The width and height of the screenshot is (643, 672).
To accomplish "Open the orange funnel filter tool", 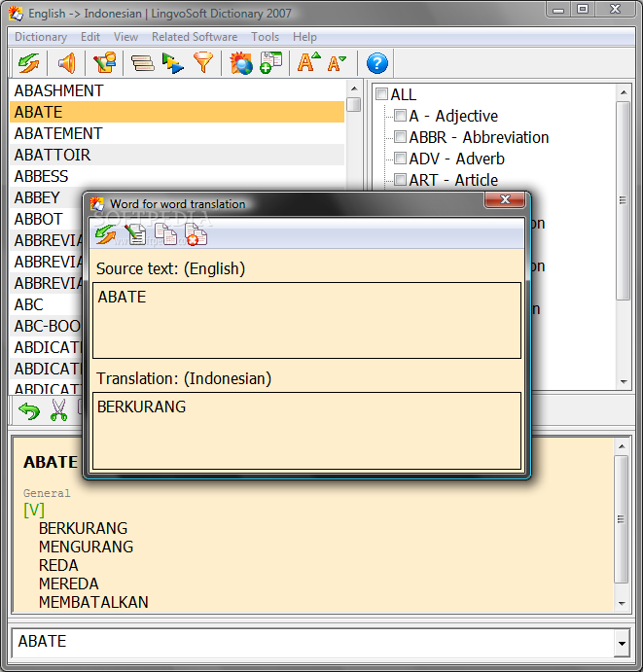I will click(x=203, y=63).
